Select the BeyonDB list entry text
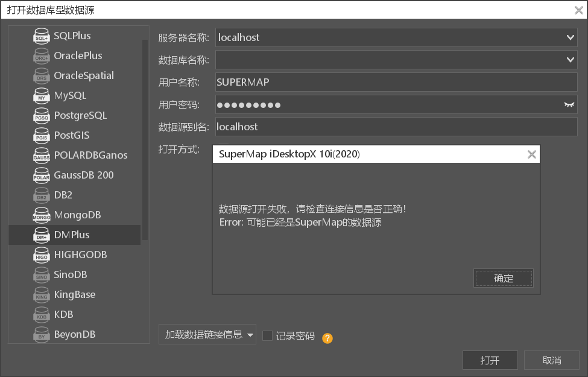Image resolution: width=588 pixels, height=377 pixels. click(x=75, y=334)
